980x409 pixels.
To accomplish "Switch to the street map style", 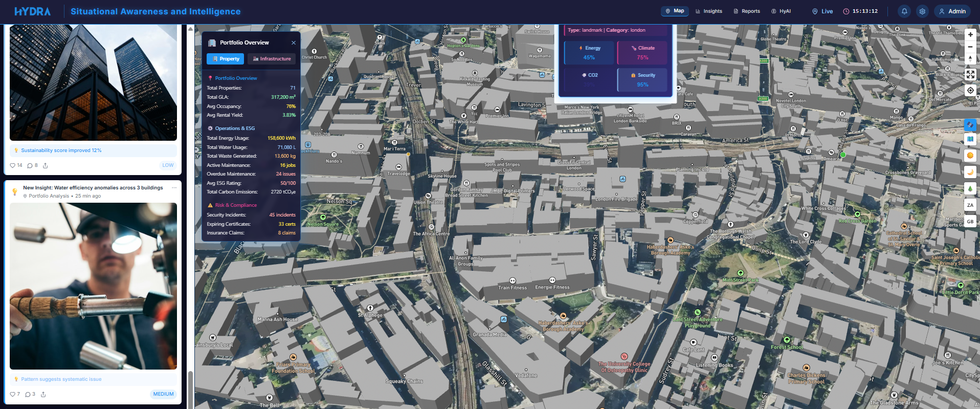I will point(970,139).
